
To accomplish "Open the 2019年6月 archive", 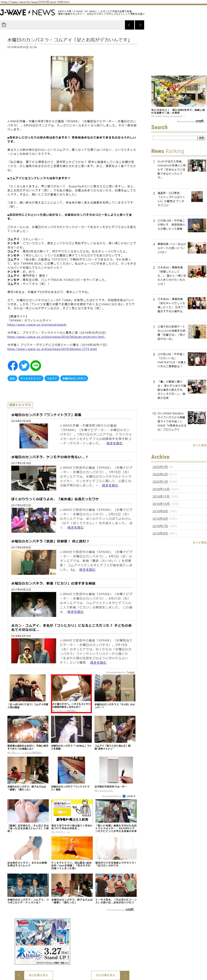I will [160, 533].
